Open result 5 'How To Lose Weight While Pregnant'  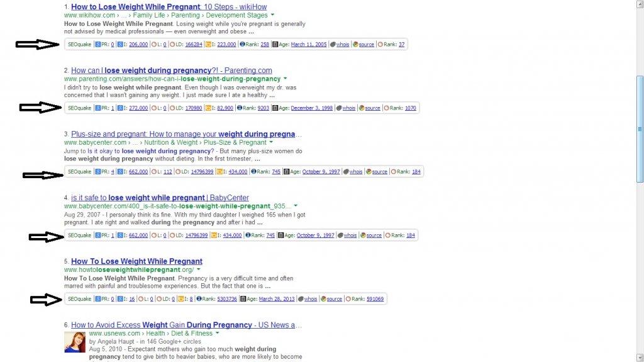click(136, 261)
